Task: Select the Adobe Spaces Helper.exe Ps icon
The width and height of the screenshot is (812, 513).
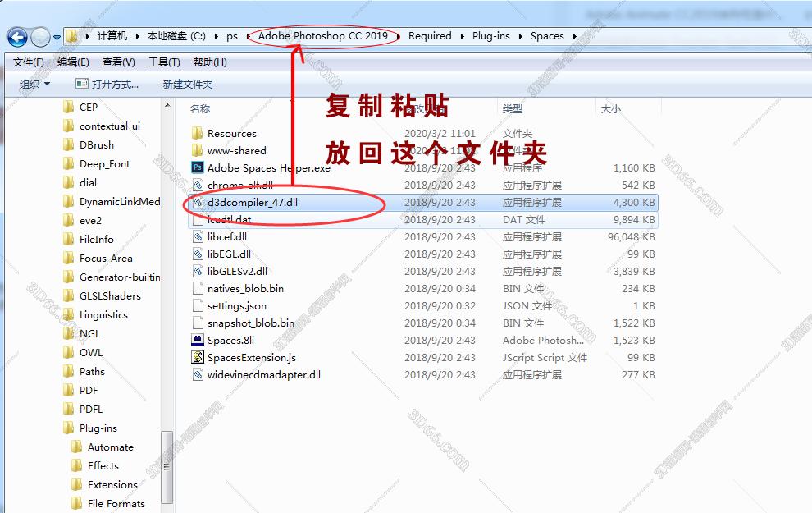Action: tap(198, 167)
